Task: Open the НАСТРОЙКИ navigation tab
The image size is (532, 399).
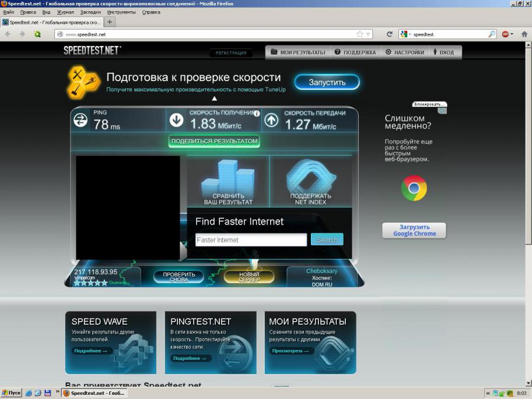Action: [405, 52]
